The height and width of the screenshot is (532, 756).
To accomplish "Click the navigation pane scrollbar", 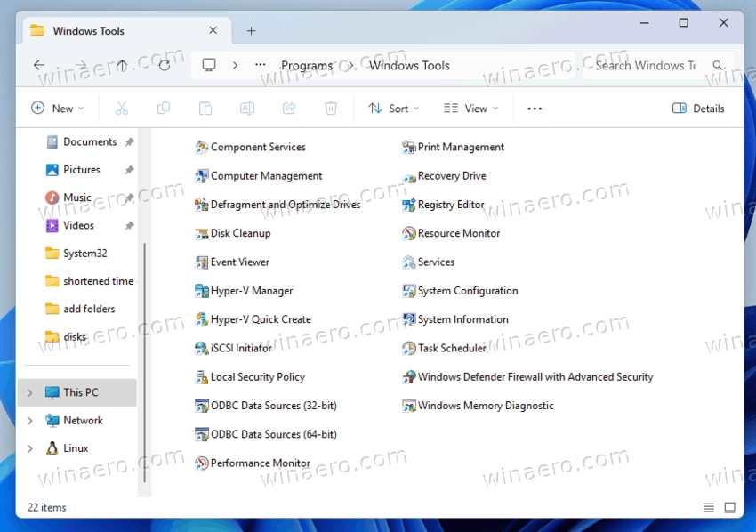I will click(144, 363).
